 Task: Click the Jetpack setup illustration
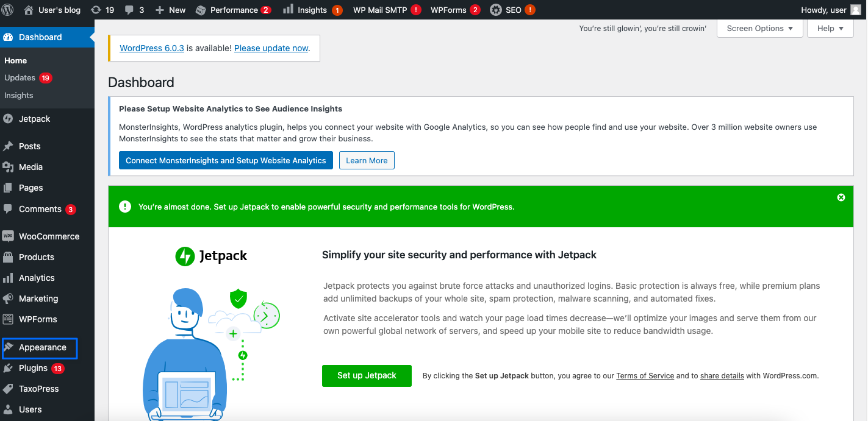coord(210,353)
